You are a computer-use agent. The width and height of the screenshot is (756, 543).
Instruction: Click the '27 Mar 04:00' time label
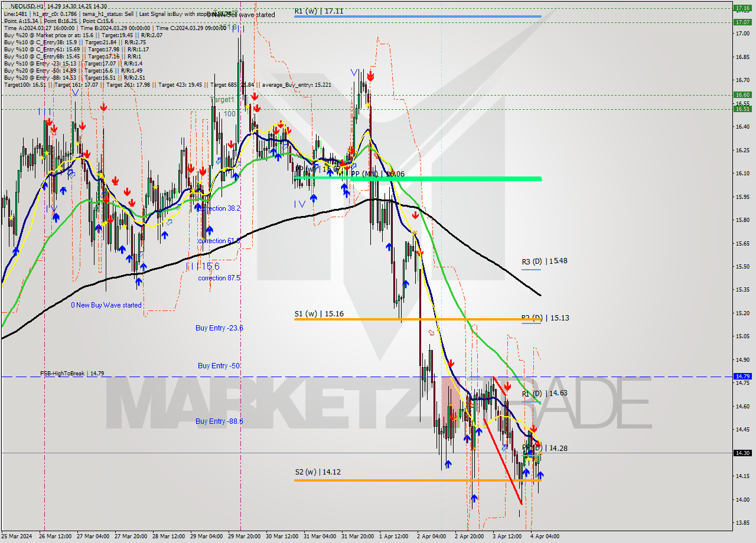point(93,537)
